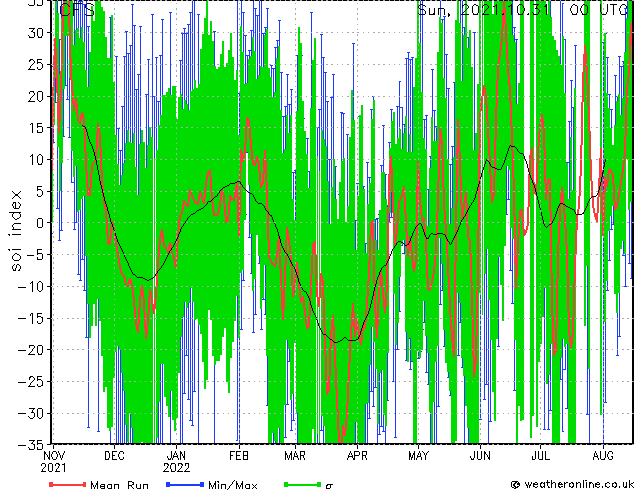This screenshot has height=490, width=634.
Task: Click the 0 y-axis tick label
Action: (x=39, y=223)
